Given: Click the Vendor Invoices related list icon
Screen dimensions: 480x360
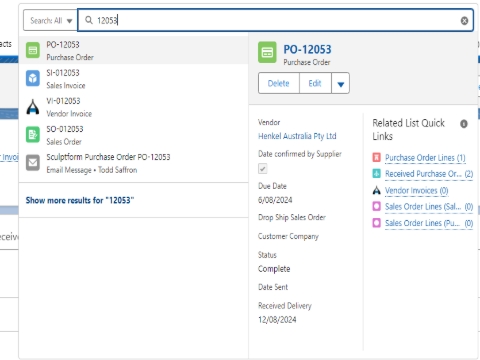Looking at the screenshot, I should [x=376, y=190].
